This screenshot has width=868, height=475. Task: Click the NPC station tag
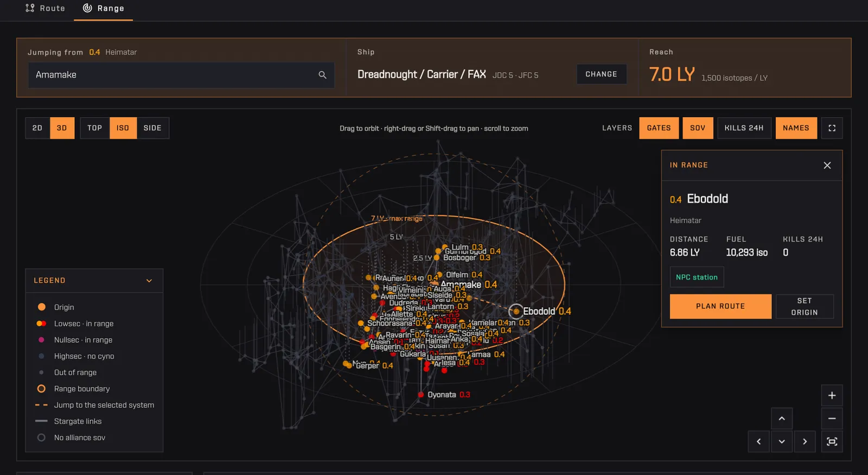(x=697, y=277)
